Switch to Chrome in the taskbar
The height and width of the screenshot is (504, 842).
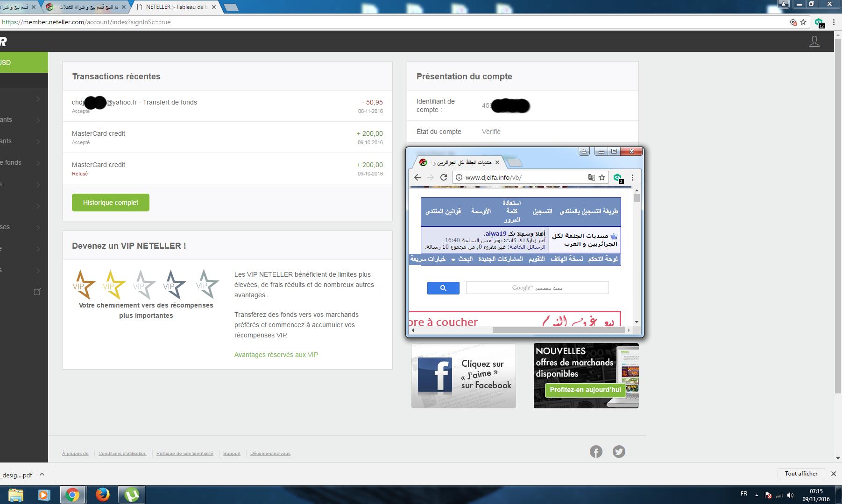coord(72,495)
